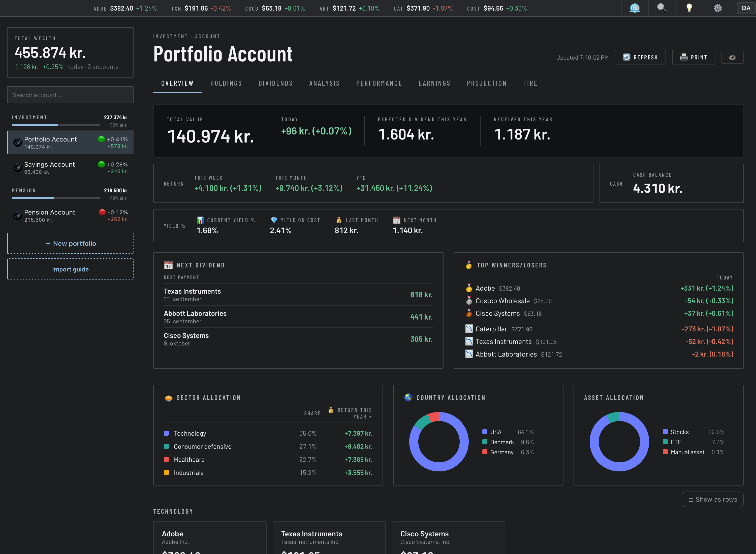
Task: Select Portfolio Account in sidebar
Action: [x=70, y=143]
